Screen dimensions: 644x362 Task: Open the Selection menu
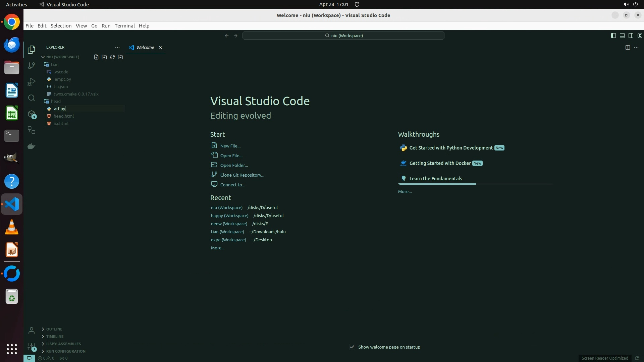[61, 26]
